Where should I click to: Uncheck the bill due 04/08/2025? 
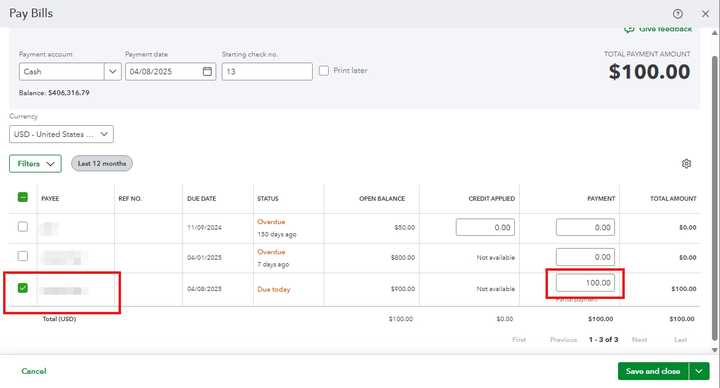tap(22, 288)
